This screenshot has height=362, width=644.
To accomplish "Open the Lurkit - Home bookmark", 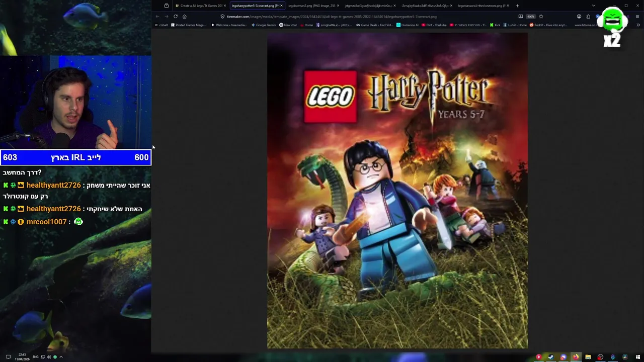I will click(x=515, y=25).
